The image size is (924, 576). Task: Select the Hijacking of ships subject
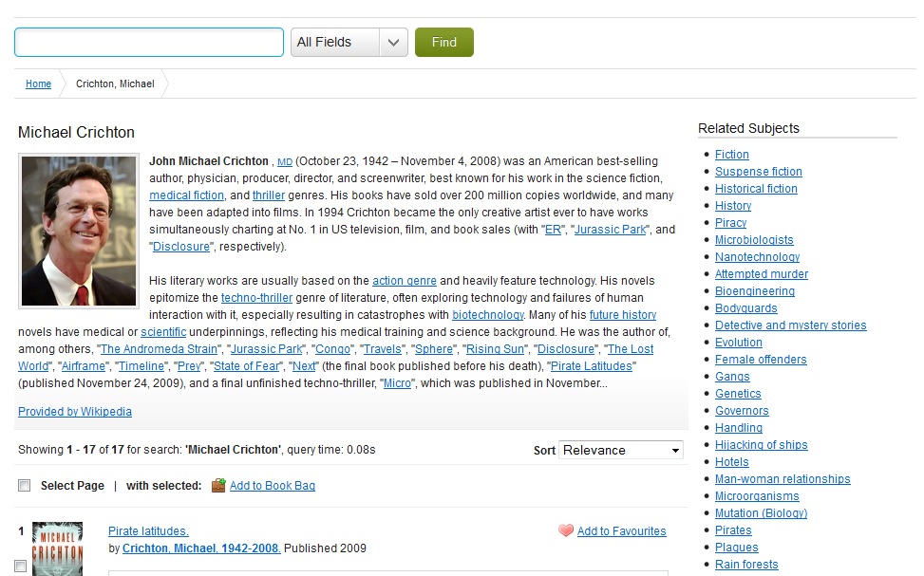tap(762, 445)
